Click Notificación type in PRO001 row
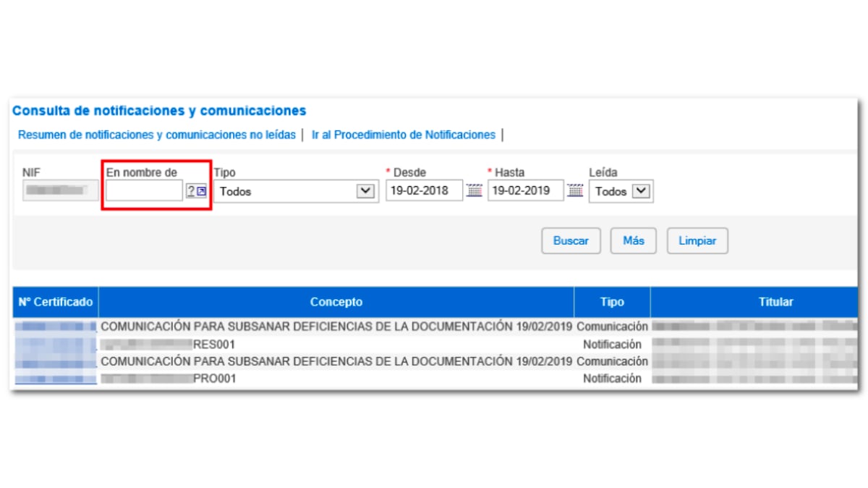Screen dimensions: 868x488 pyautogui.click(x=613, y=378)
